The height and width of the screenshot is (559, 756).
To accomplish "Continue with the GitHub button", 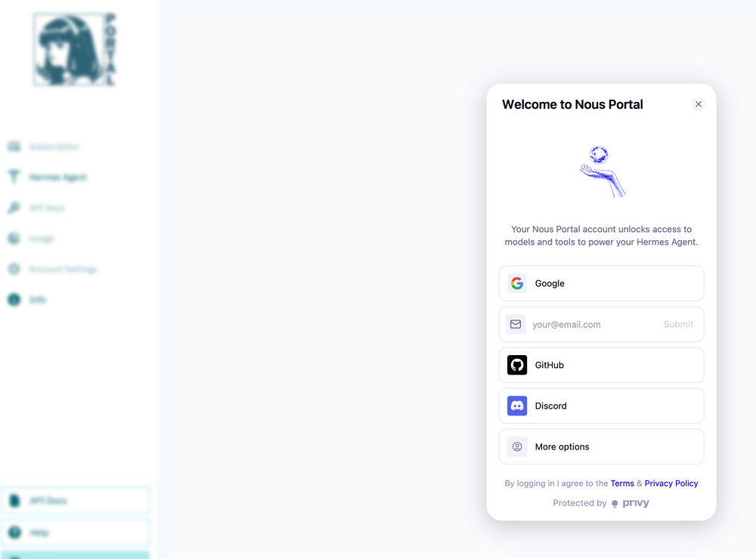I will pyautogui.click(x=601, y=366).
